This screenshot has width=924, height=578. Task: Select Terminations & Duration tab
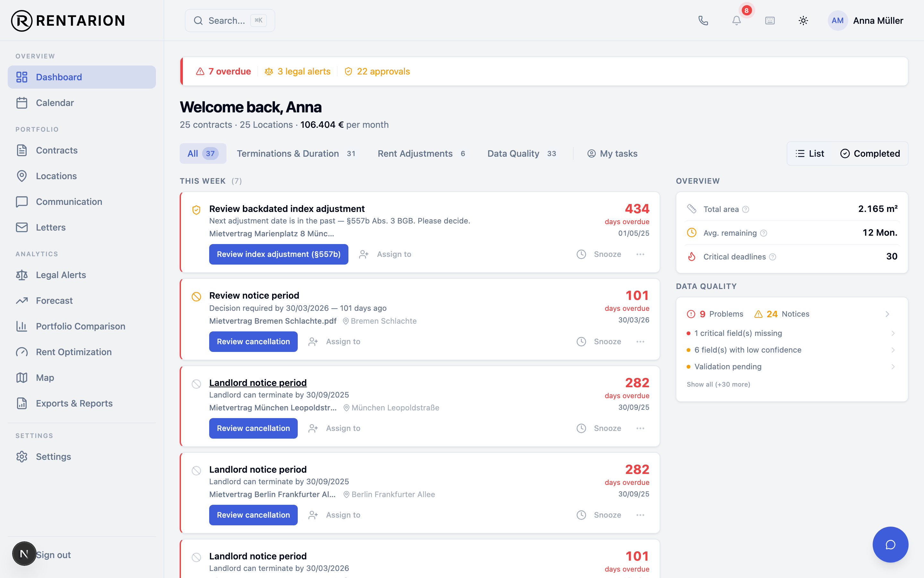tap(296, 154)
